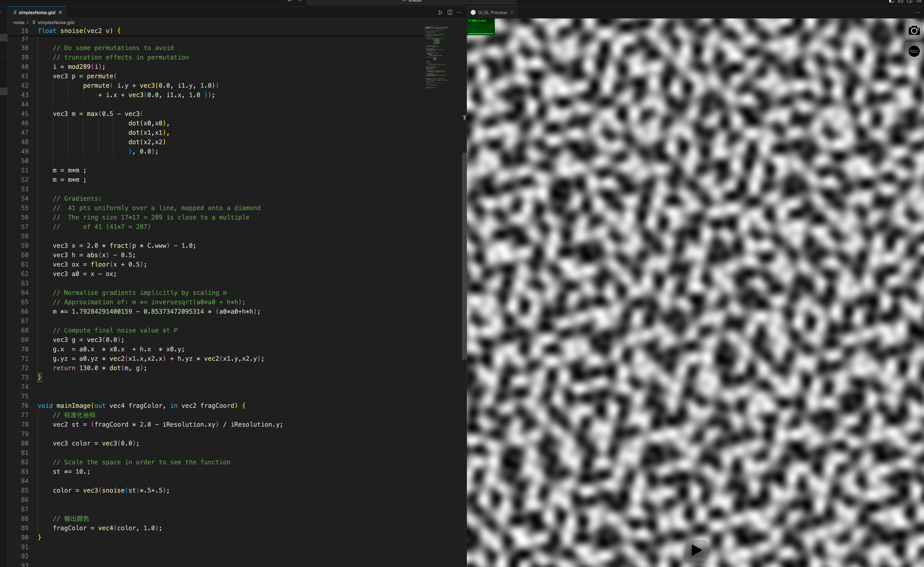The image size is (924, 567).
Task: Split the editor to the right
Action: click(x=450, y=12)
